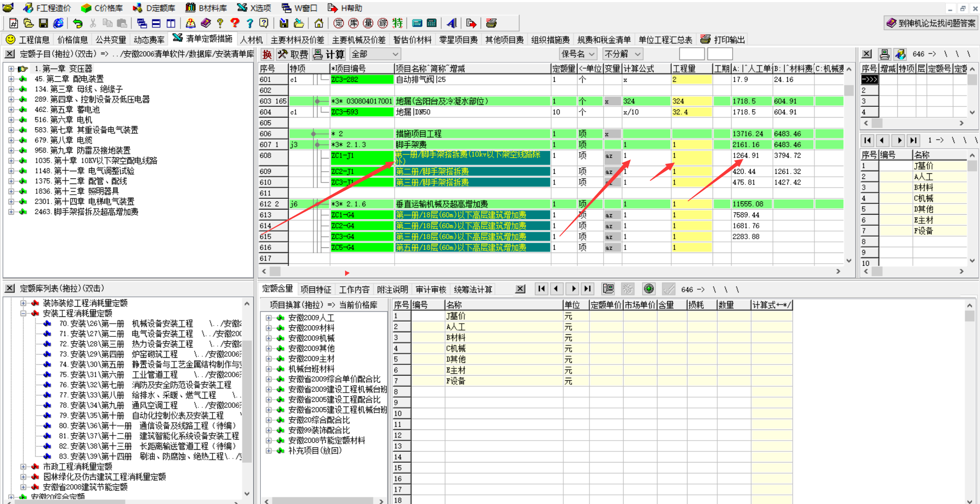Click 到神机论坛找问题答案 button
The image size is (980, 504).
click(x=931, y=23)
